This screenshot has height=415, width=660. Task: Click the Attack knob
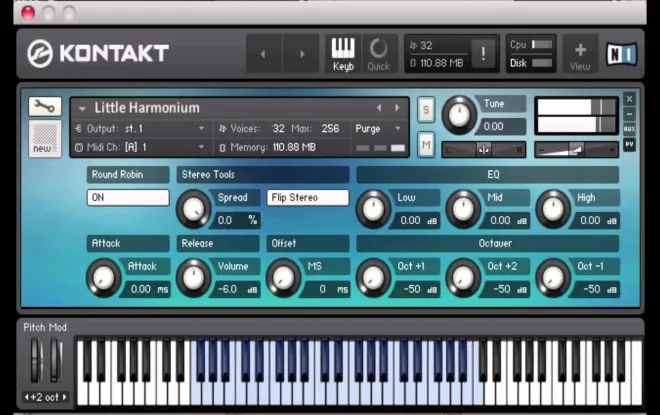[x=104, y=278]
